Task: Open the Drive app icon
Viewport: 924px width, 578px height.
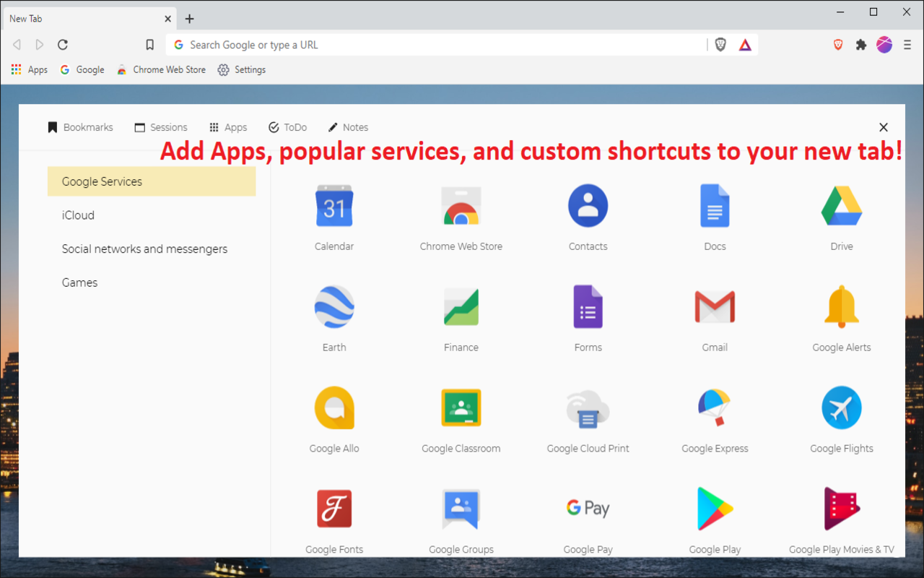Action: (842, 206)
